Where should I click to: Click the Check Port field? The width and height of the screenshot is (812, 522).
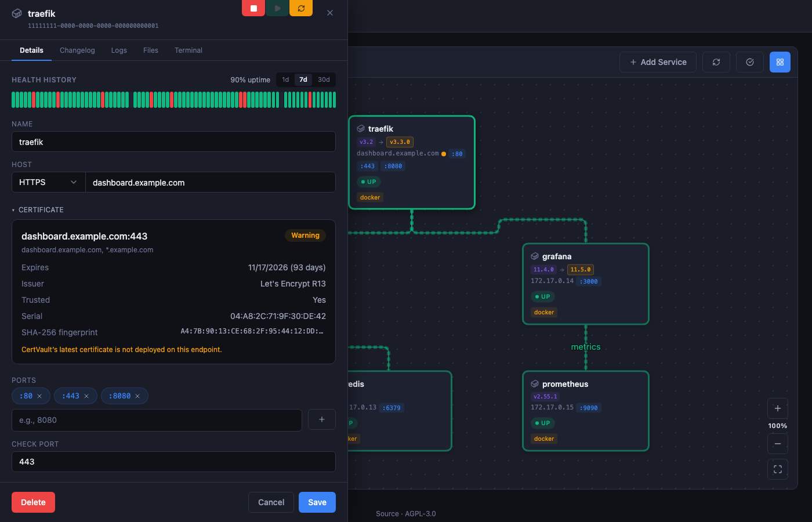pyautogui.click(x=173, y=462)
